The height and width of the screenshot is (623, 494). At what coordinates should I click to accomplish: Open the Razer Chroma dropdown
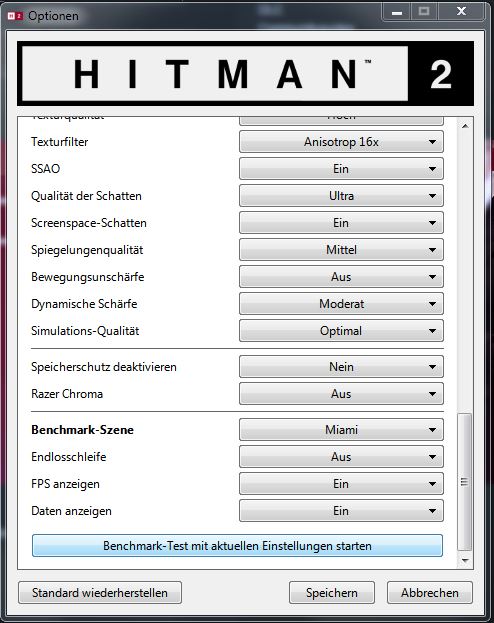coord(341,394)
